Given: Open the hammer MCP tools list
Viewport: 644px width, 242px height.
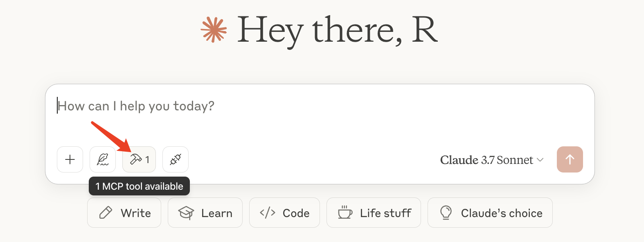Looking at the screenshot, I should click(139, 159).
